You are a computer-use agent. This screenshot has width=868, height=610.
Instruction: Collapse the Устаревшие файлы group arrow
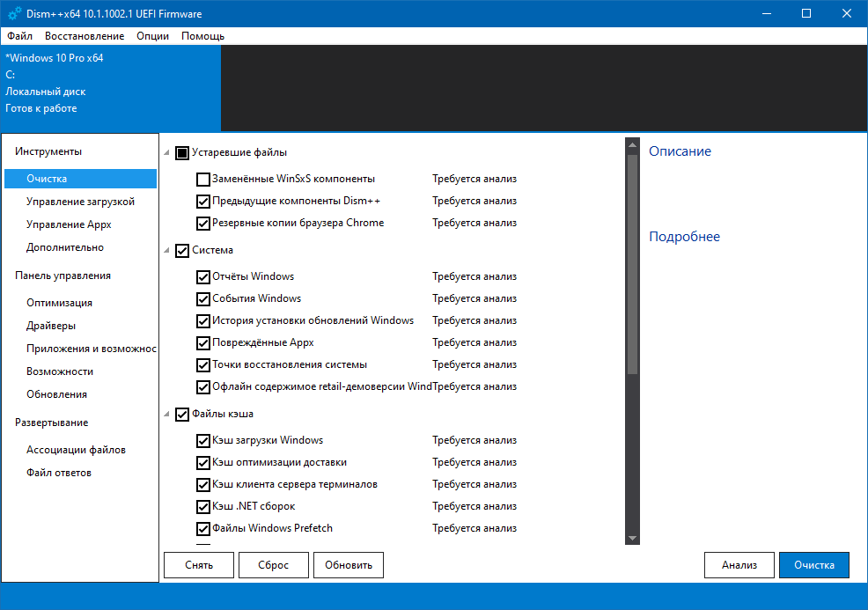(167, 153)
